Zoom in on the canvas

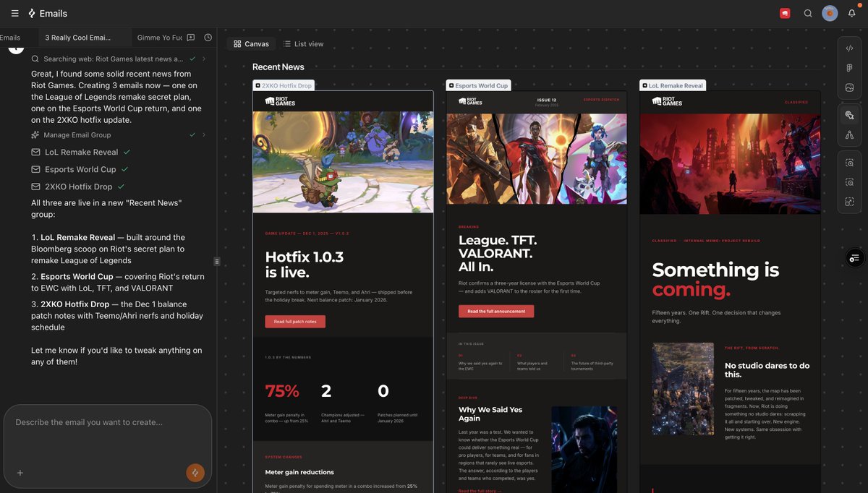point(849,163)
